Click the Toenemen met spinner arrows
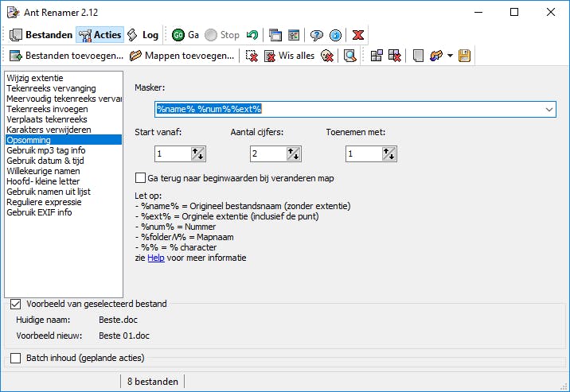Image resolution: width=570 pixels, height=392 pixels. tap(389, 154)
